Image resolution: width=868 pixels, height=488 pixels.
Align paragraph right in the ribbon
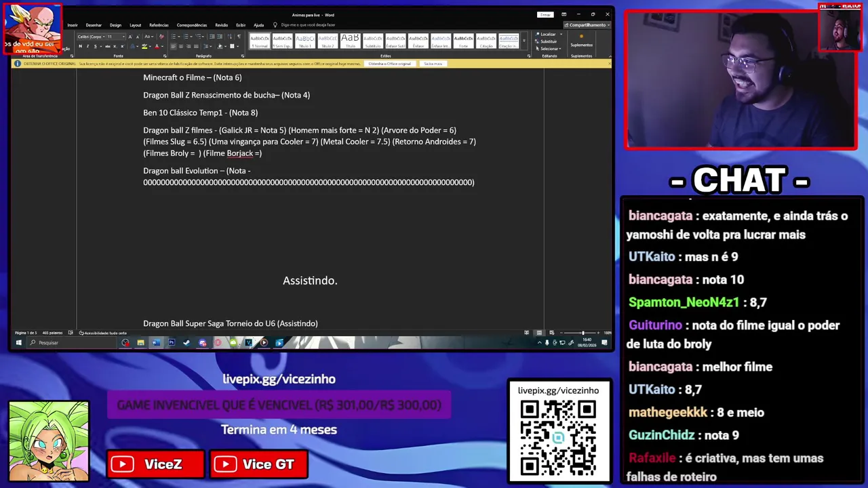[x=189, y=46]
